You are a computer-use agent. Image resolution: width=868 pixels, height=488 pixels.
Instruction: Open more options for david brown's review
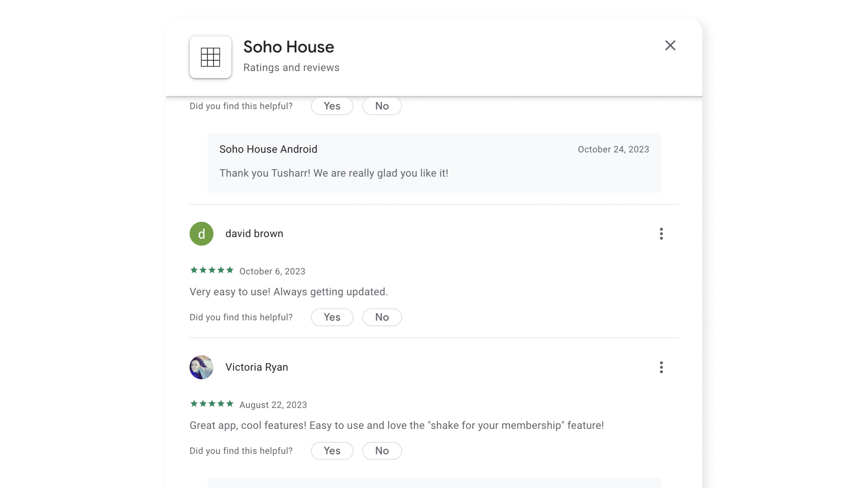click(661, 234)
